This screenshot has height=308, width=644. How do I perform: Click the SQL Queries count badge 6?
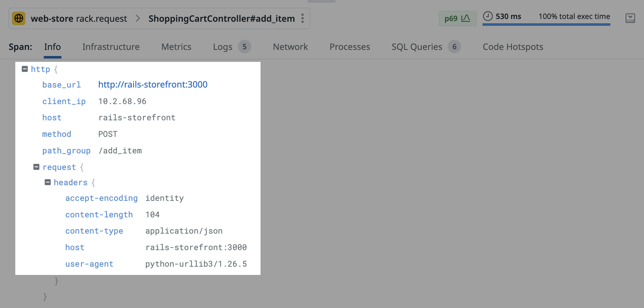[x=454, y=47]
